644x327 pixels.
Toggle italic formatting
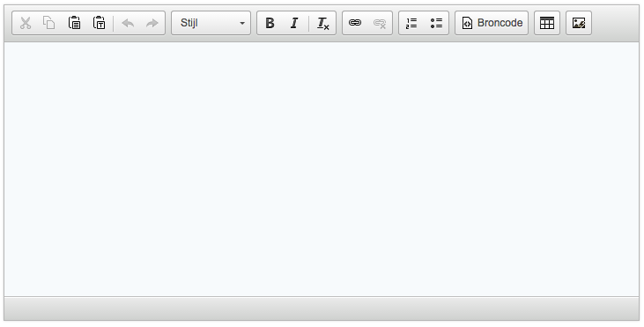pyautogui.click(x=294, y=23)
